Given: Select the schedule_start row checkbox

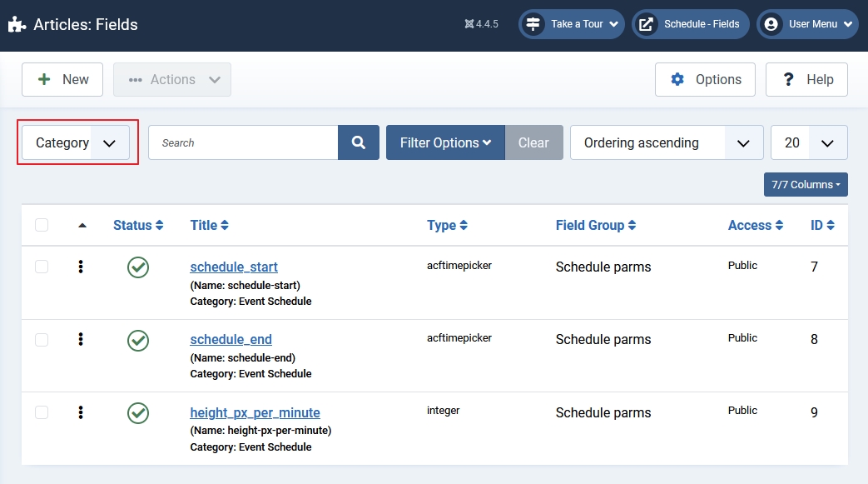Looking at the screenshot, I should click(x=42, y=267).
